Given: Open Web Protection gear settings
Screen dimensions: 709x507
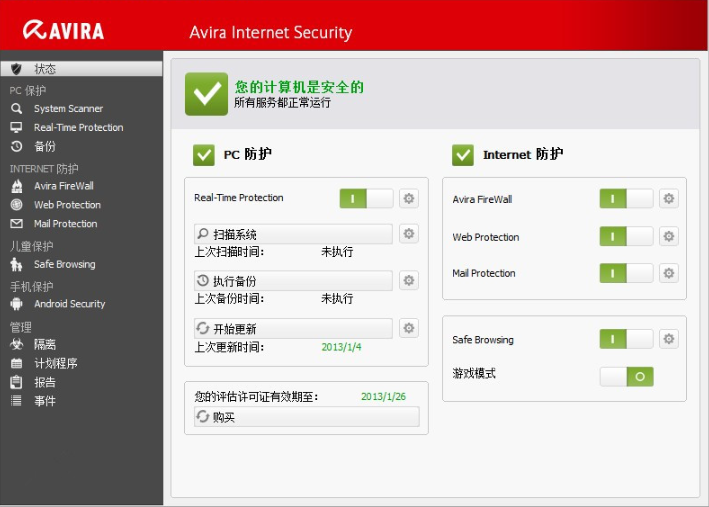Looking at the screenshot, I should click(x=669, y=236).
